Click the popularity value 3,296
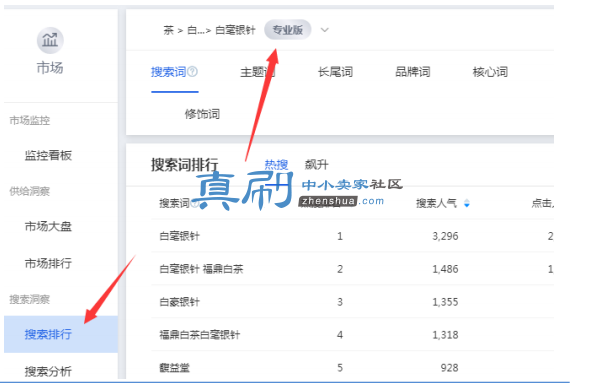The height and width of the screenshot is (383, 595). tap(445, 236)
